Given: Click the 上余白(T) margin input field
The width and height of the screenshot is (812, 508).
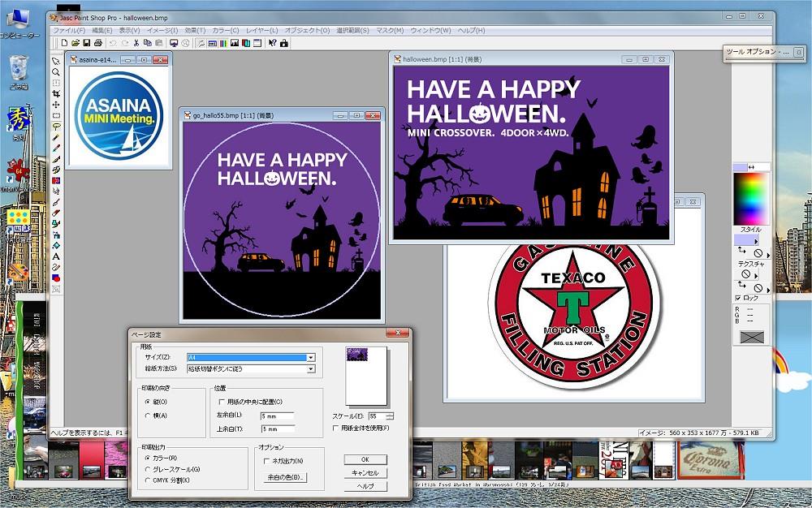Looking at the screenshot, I should (x=277, y=428).
